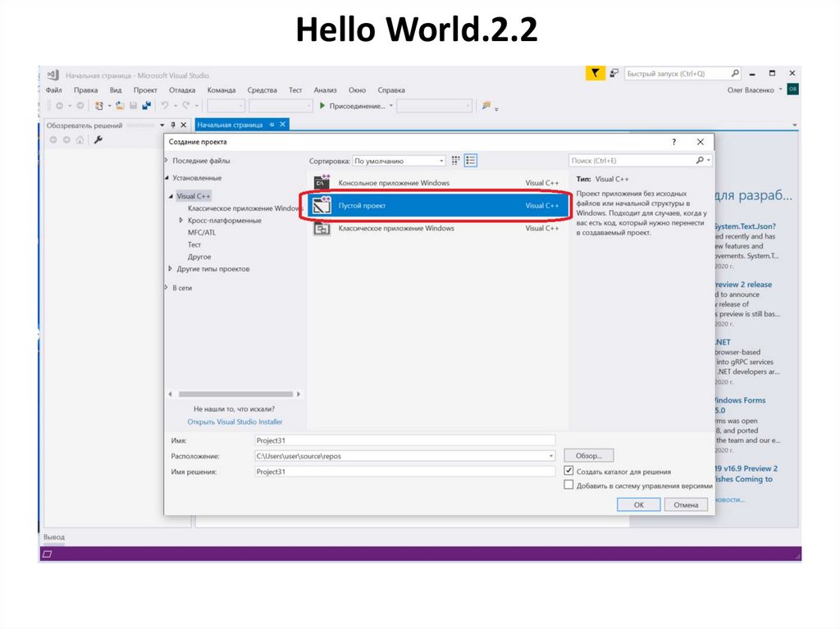840x629 pixels.
Task: Open the Присоединение dropdown arrow
Action: [x=391, y=106]
